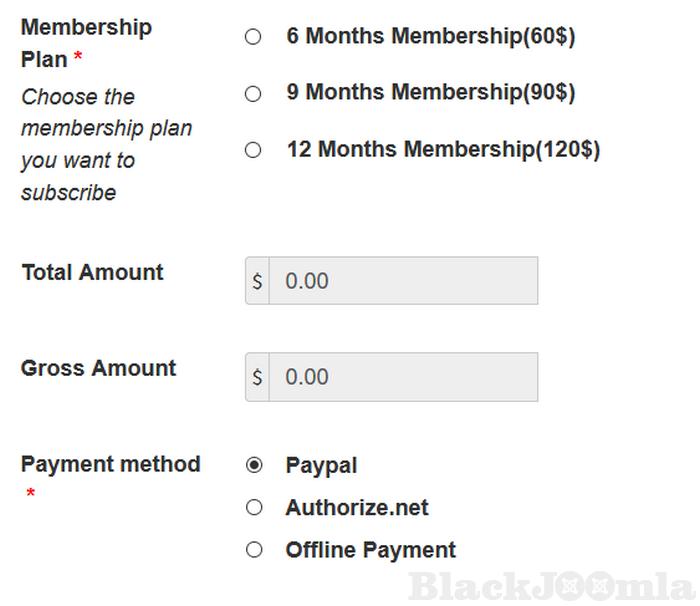Click the Gross Amount input field

tap(402, 377)
